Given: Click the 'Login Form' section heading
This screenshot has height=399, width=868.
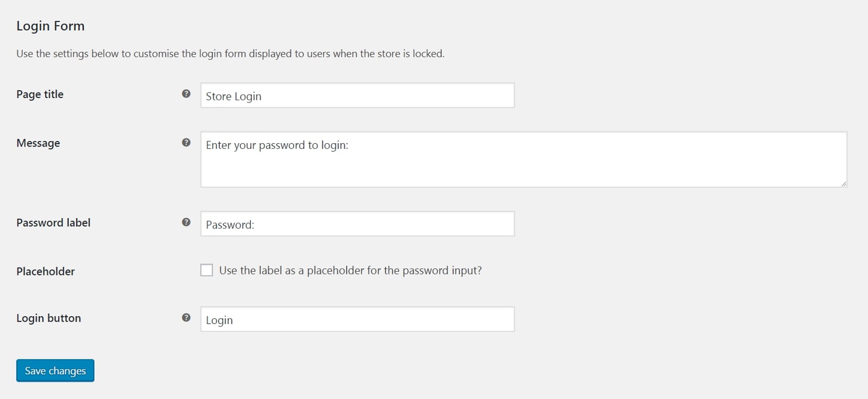Looking at the screenshot, I should tap(50, 26).
